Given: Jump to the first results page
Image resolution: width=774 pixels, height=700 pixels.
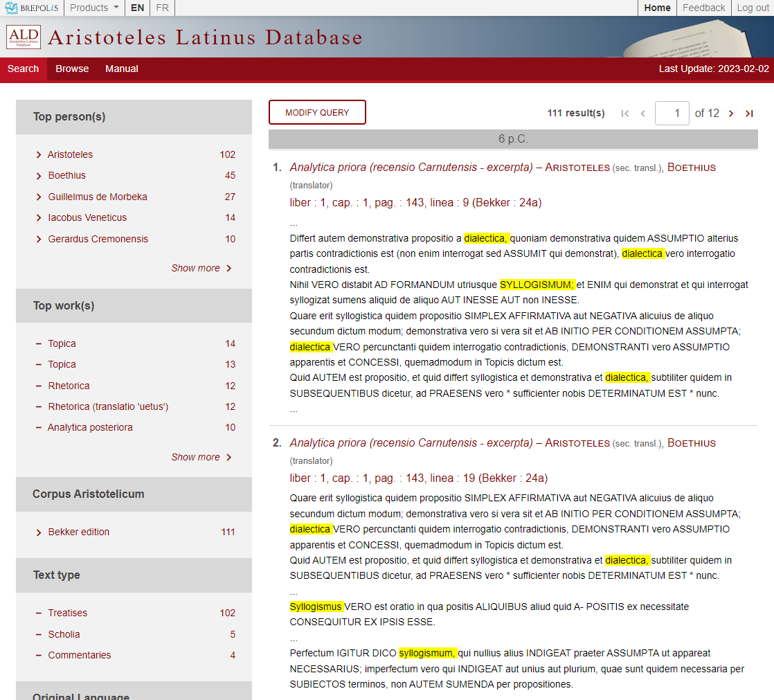Looking at the screenshot, I should (x=624, y=113).
